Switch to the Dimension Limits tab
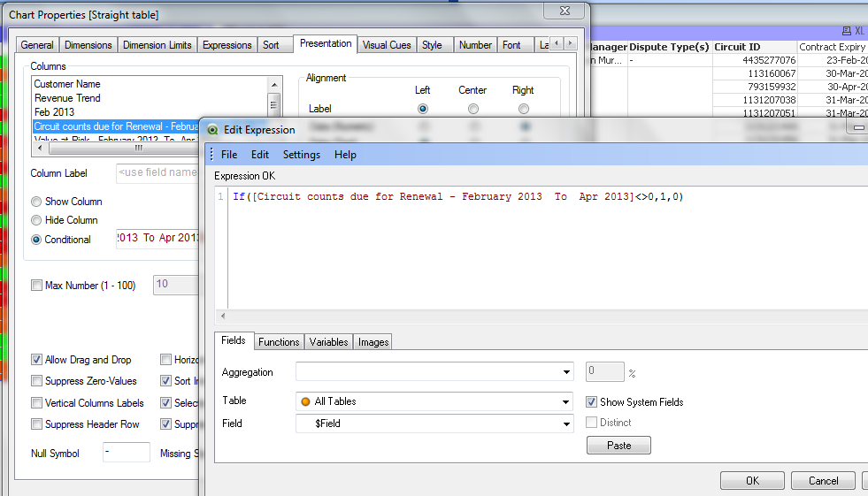868x496 pixels. (157, 45)
